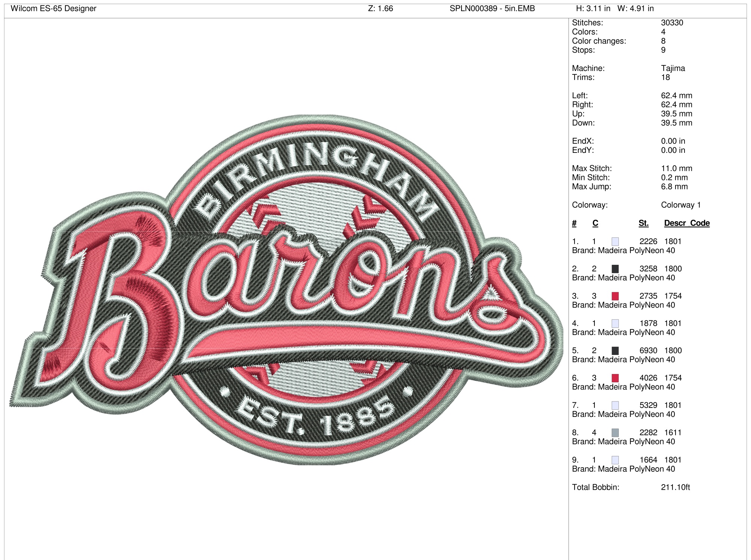751x560 pixels.
Task: Click the 'Colorway 1' value
Action: [x=681, y=205]
